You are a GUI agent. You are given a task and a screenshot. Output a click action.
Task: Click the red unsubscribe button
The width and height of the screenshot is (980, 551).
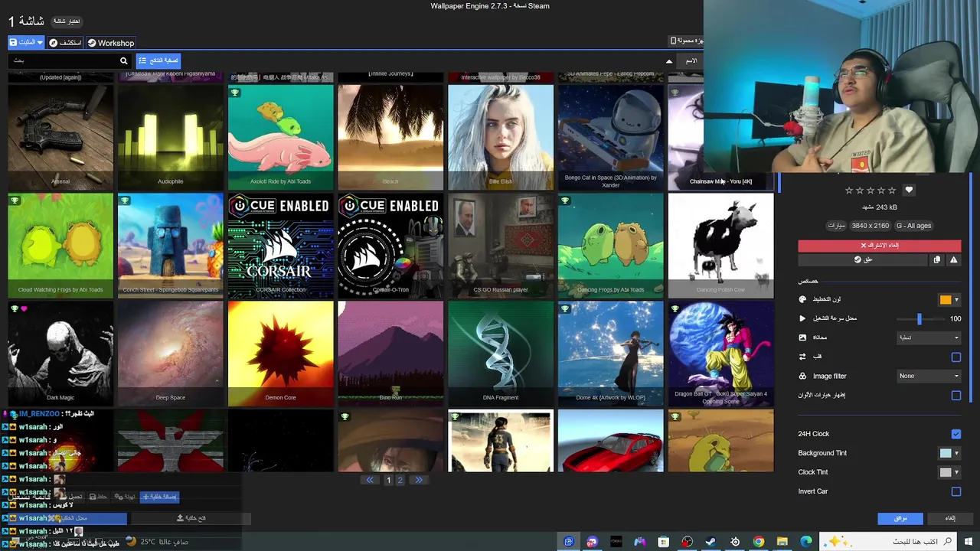(879, 246)
